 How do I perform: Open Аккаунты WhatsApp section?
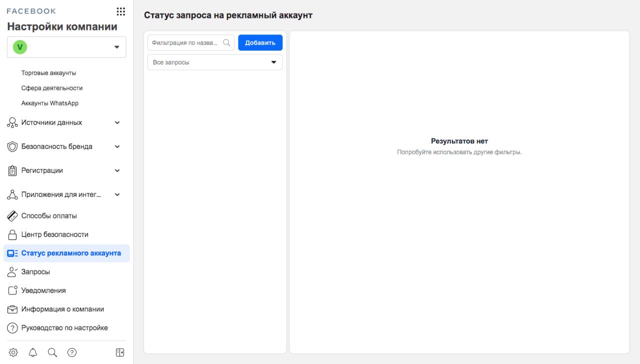[x=50, y=103]
